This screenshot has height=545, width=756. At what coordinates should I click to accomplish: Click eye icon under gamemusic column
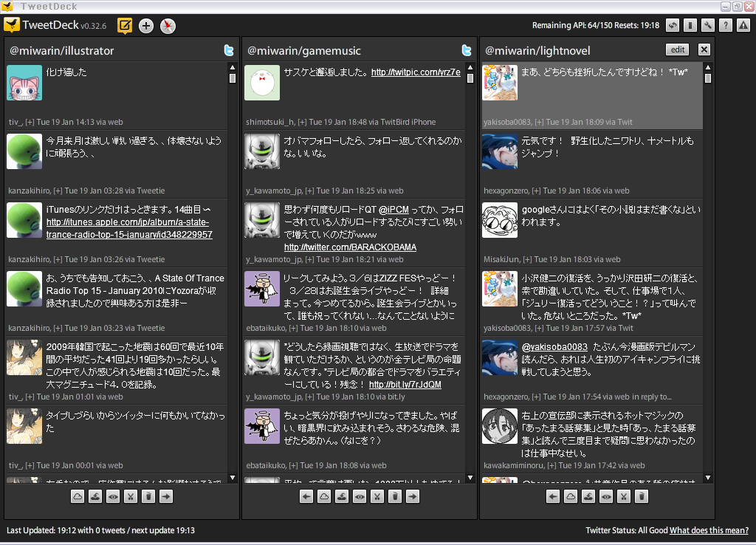click(360, 496)
